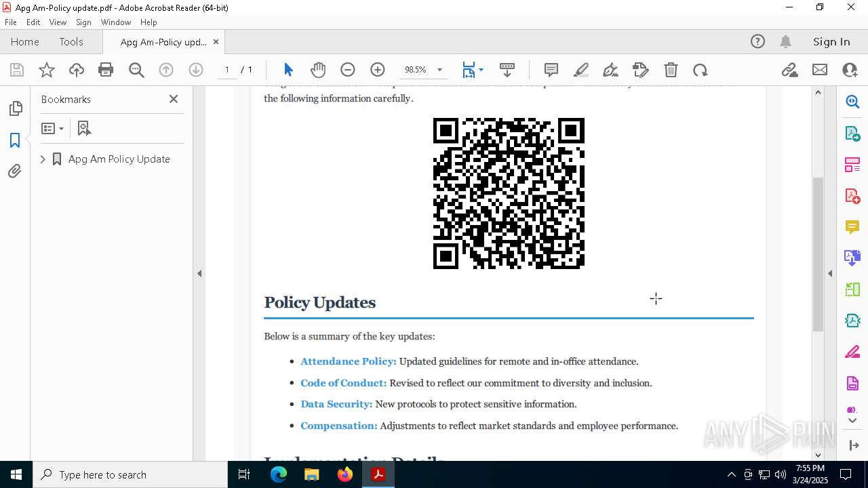Click the Save file icon
Viewport: 868px width, 488px height.
pyautogui.click(x=17, y=70)
